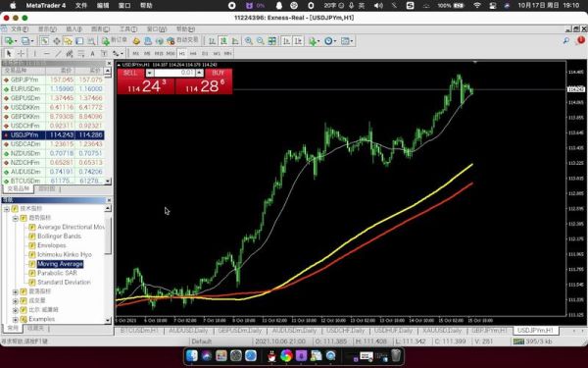This screenshot has height=368, width=588.
Task: Open the Trash in the dock
Action: pyautogui.click(x=396, y=355)
